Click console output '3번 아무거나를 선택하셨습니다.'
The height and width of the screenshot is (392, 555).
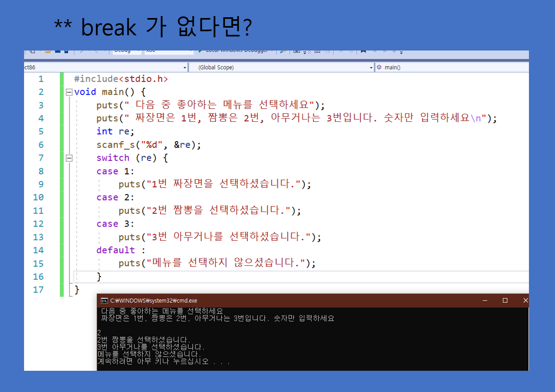coord(151,347)
